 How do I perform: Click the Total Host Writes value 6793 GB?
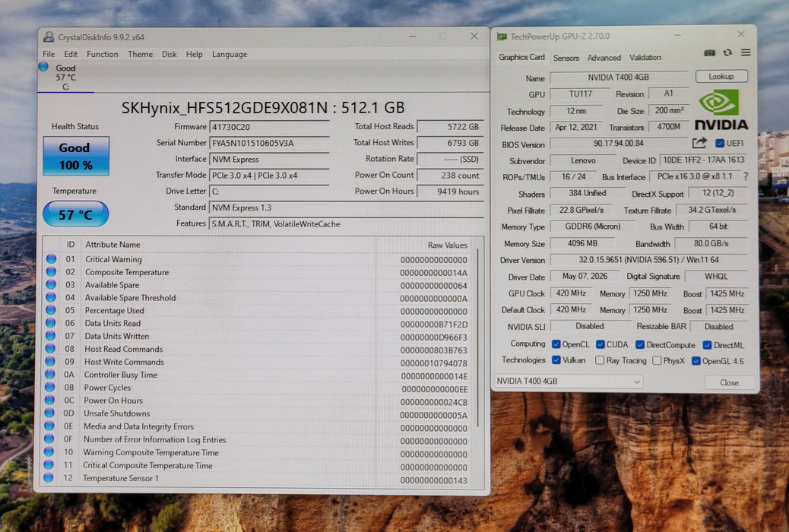pos(450,143)
